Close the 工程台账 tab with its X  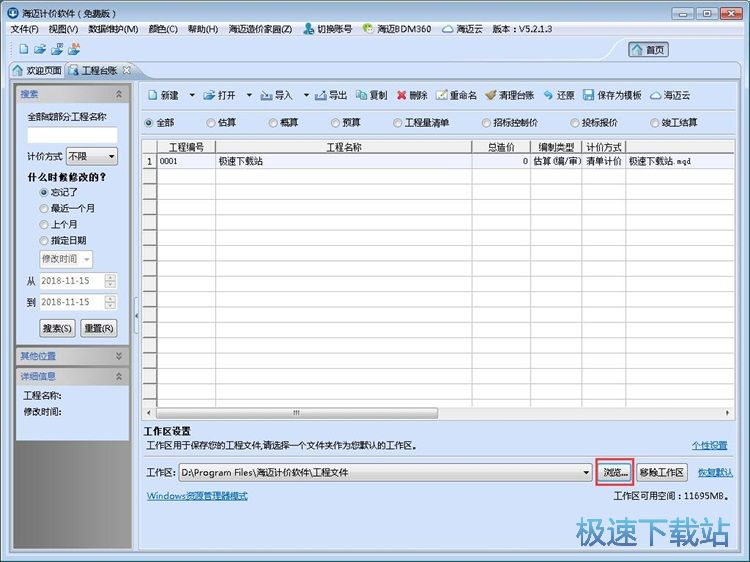click(x=126, y=70)
